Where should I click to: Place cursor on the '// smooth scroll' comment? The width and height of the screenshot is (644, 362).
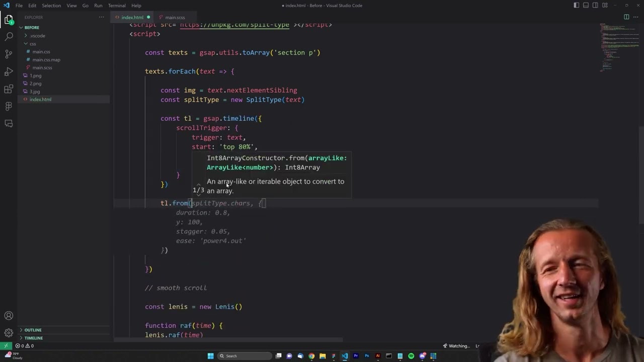(176, 288)
